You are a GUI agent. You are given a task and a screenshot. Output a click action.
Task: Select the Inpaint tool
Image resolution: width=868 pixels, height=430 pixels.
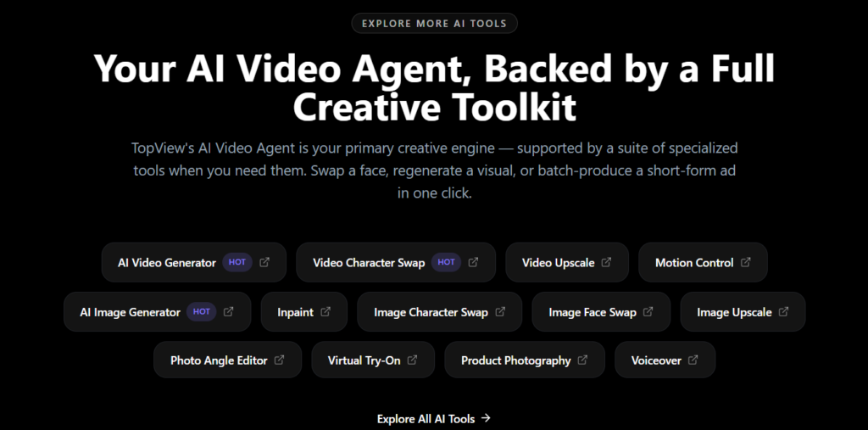(x=304, y=311)
